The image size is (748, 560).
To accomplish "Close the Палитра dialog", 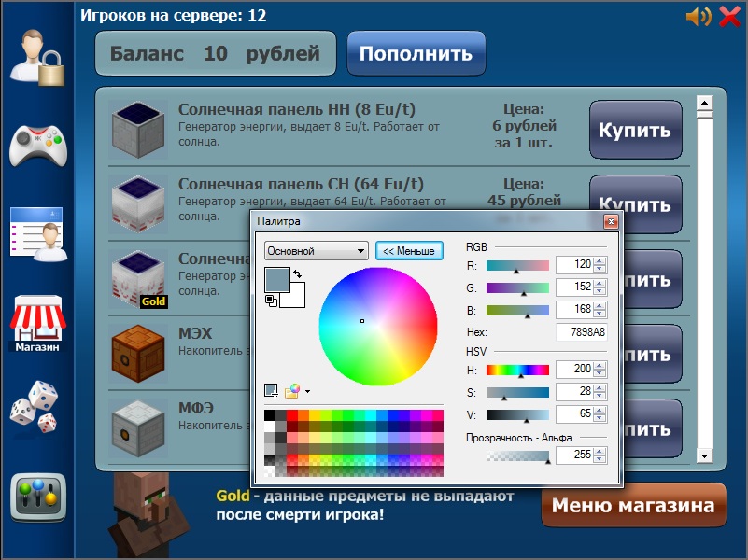I will pyautogui.click(x=611, y=221).
